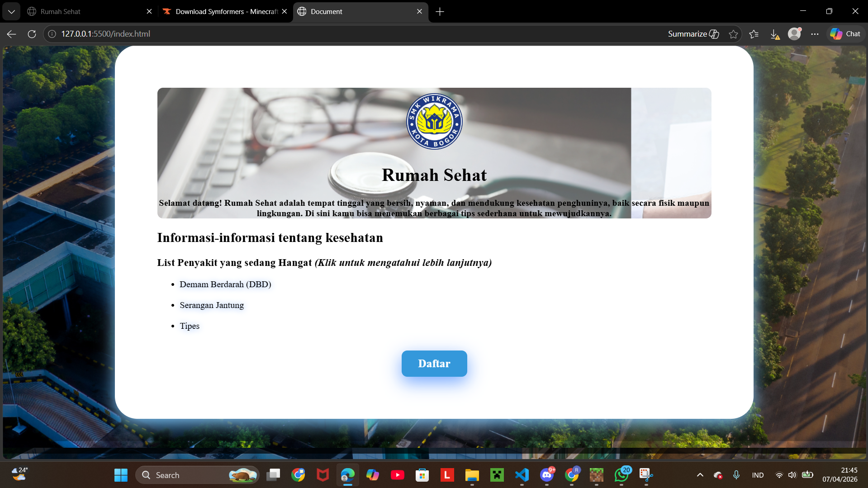Open the Demam Berdarah (DBD) link
The height and width of the screenshot is (488, 868).
(225, 284)
